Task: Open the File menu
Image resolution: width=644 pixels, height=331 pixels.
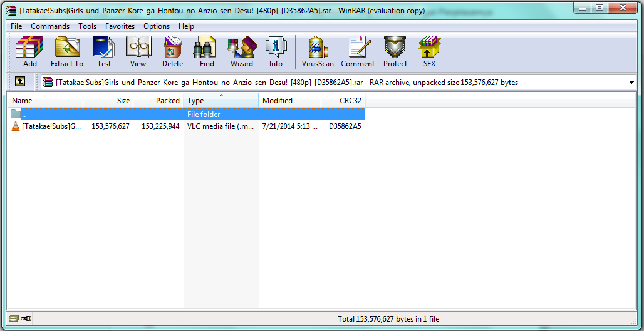Action: [16, 26]
